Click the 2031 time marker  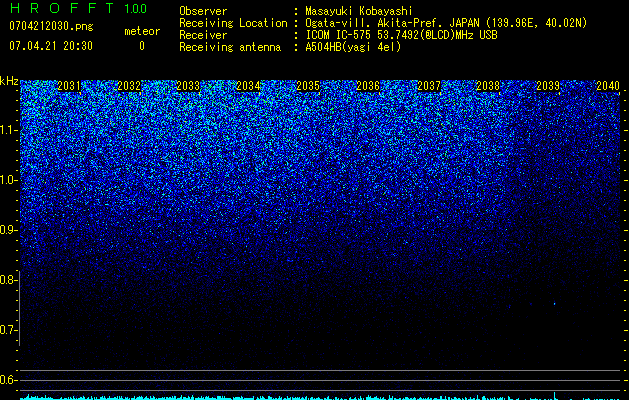69,86
